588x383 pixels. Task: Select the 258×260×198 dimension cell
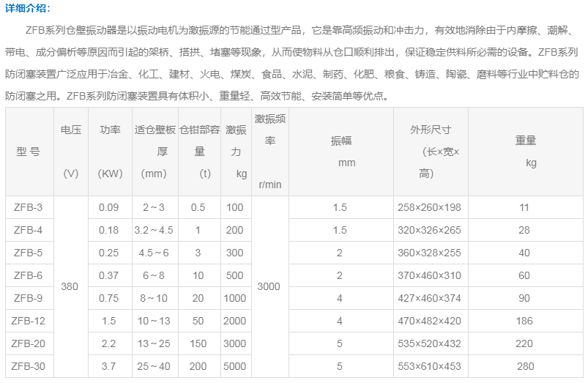[x=430, y=207]
